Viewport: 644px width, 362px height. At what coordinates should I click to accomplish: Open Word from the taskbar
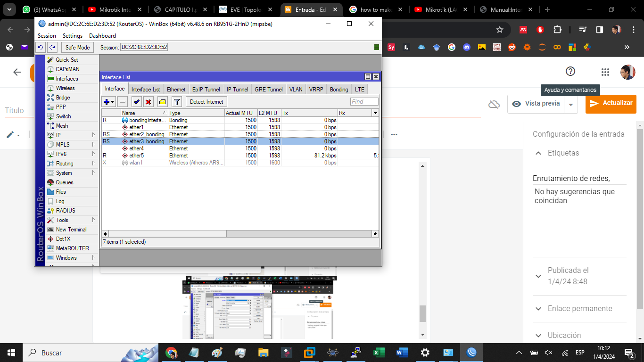click(x=402, y=353)
